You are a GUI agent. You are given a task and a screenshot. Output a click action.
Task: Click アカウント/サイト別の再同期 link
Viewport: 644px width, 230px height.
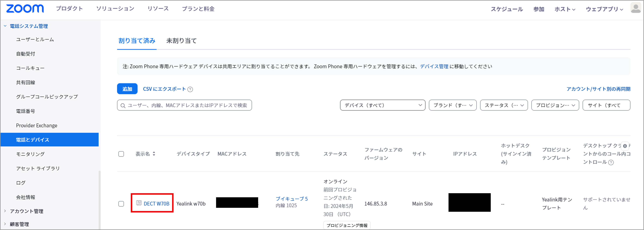598,89
